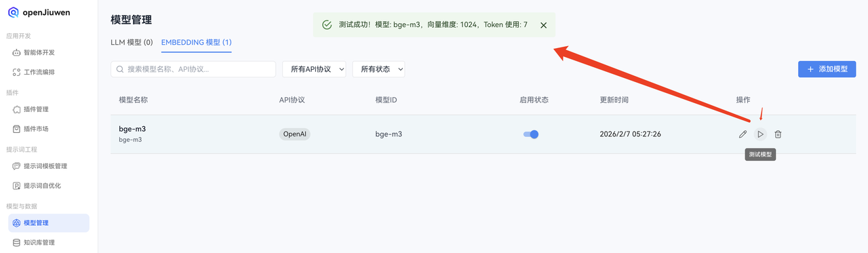868x253 pixels.
Task: Click the 操作 column header
Action: [x=743, y=100]
